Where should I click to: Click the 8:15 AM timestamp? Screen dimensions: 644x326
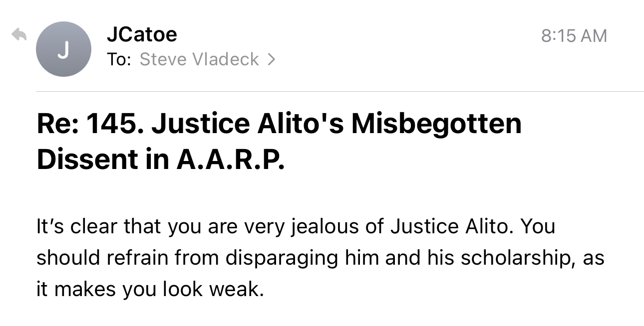point(574,36)
